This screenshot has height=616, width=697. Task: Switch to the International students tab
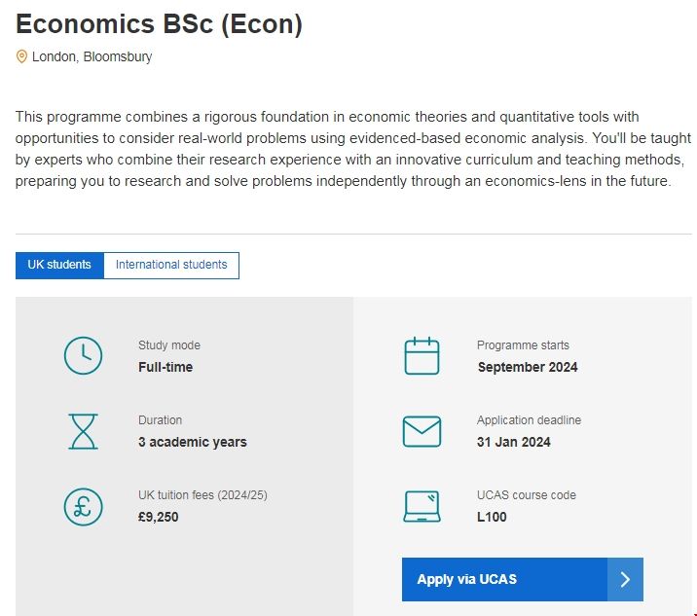point(171,265)
